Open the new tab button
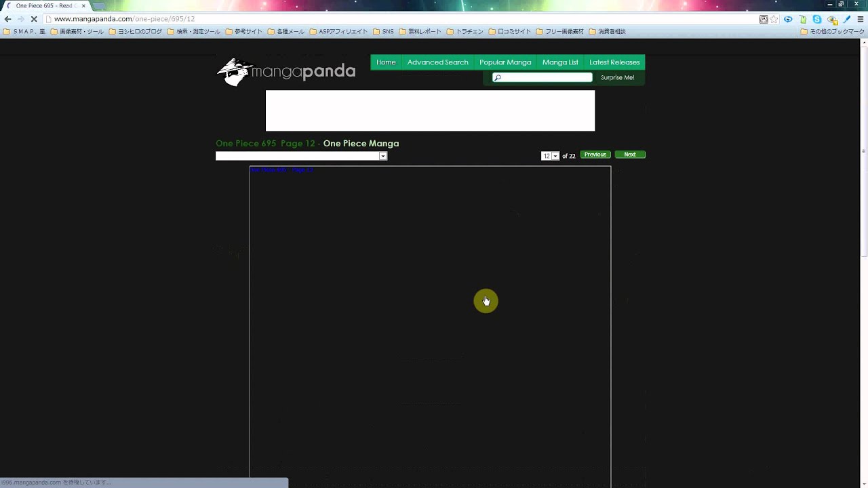 (x=98, y=5)
